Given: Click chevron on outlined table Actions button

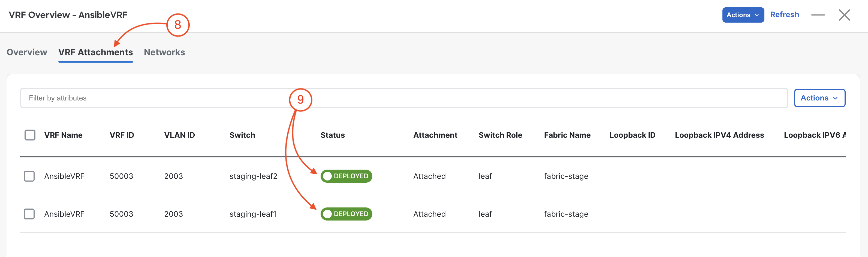Looking at the screenshot, I should coord(835,98).
